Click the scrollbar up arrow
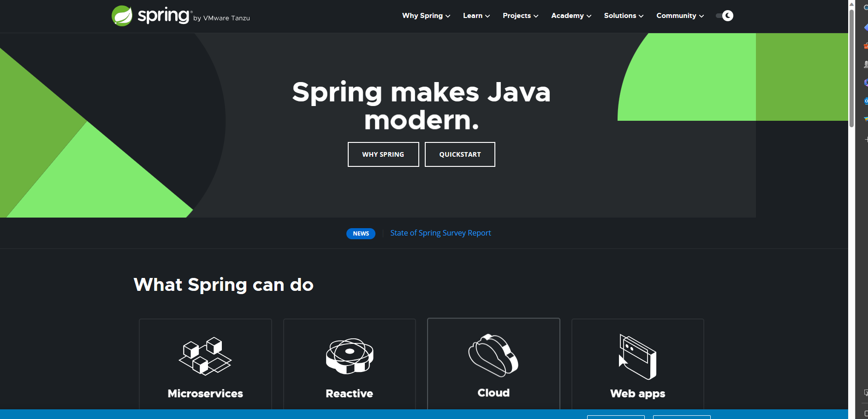 851,4
